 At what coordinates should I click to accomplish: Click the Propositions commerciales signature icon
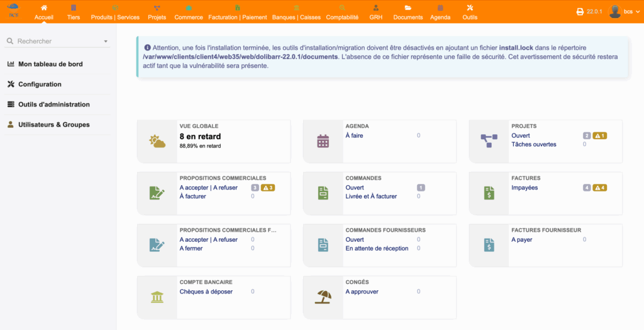tap(157, 193)
